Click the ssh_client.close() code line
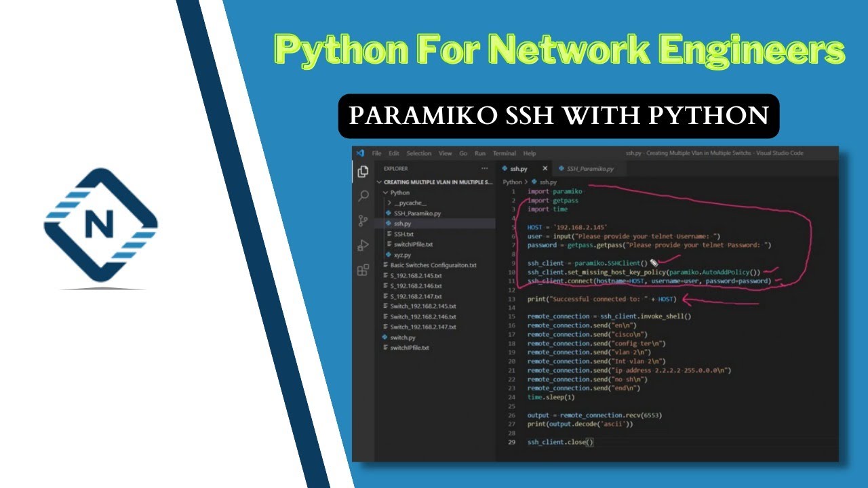The height and width of the screenshot is (488, 868). [x=560, y=442]
